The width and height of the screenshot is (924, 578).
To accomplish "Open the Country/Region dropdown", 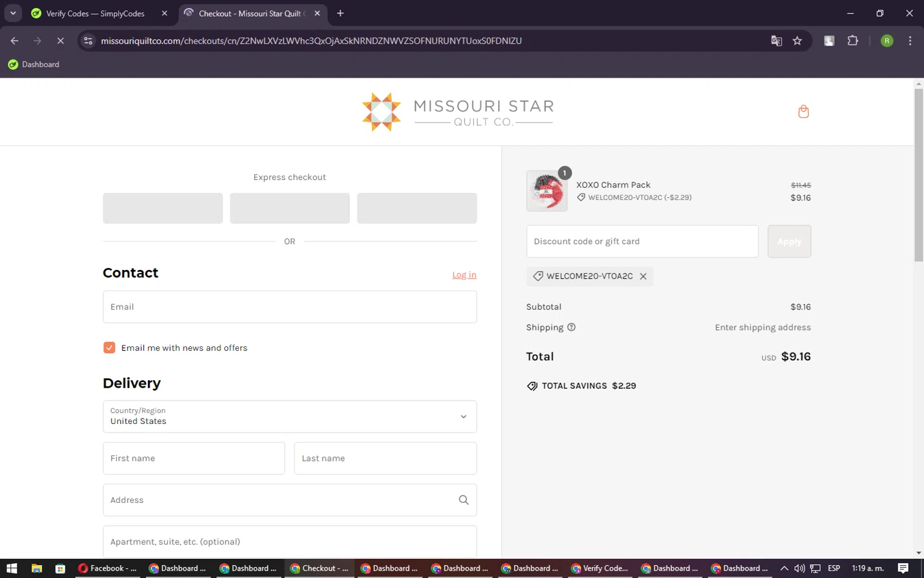I will [290, 417].
